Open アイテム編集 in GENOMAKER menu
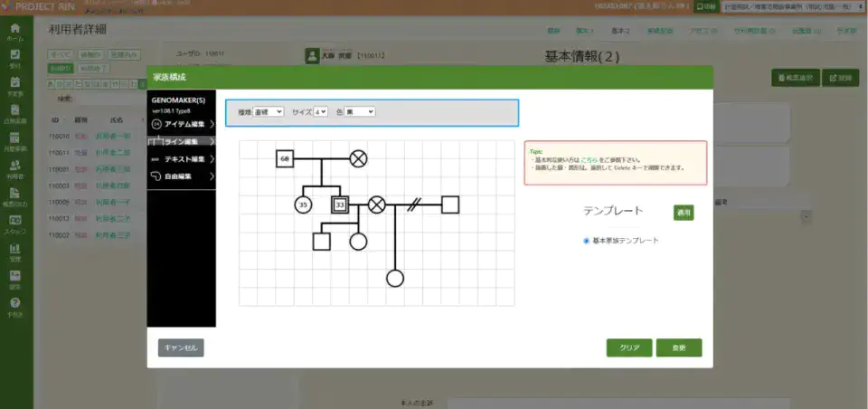Viewport: 868px width, 409px height. click(182, 124)
